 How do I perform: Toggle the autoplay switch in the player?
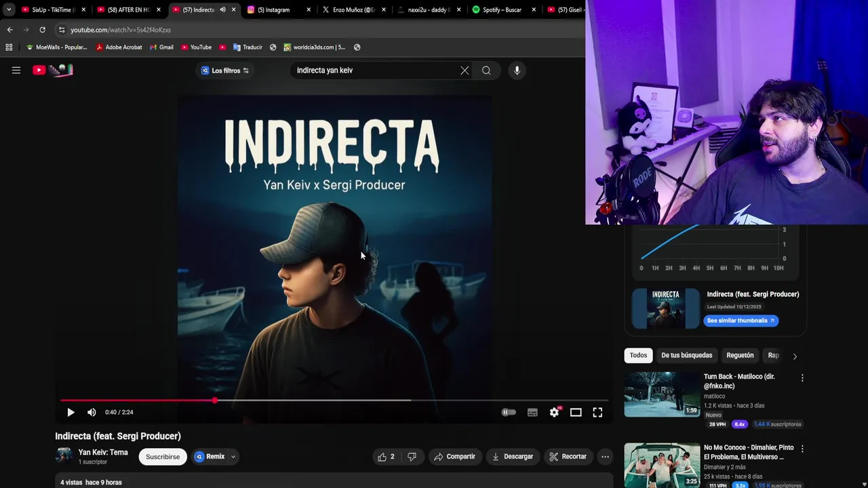coord(509,412)
